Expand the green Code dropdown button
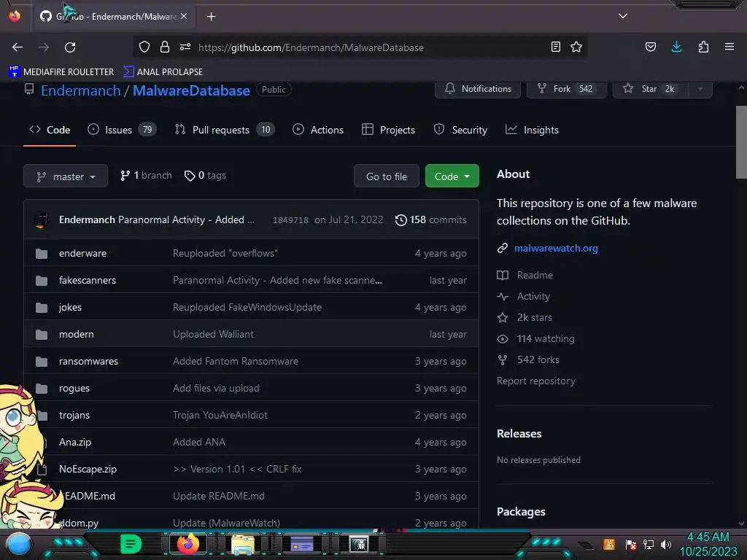747x560 pixels. point(452,176)
